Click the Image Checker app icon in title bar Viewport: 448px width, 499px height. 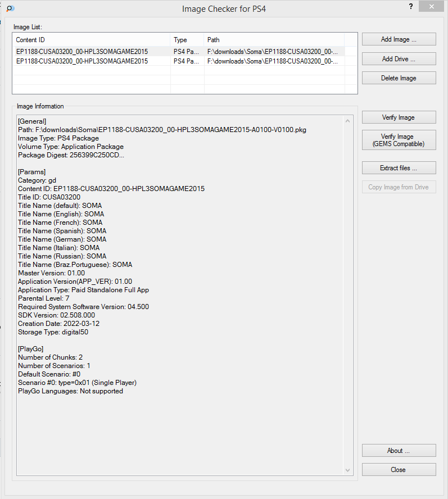point(10,8)
